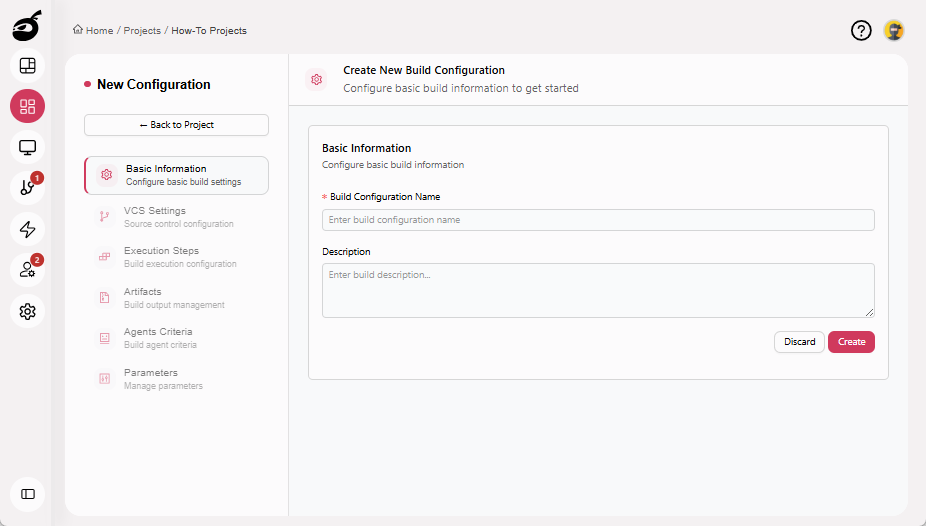Click the 'Source control configuration' text
Screen dimensions: 926x526
tap(178, 224)
